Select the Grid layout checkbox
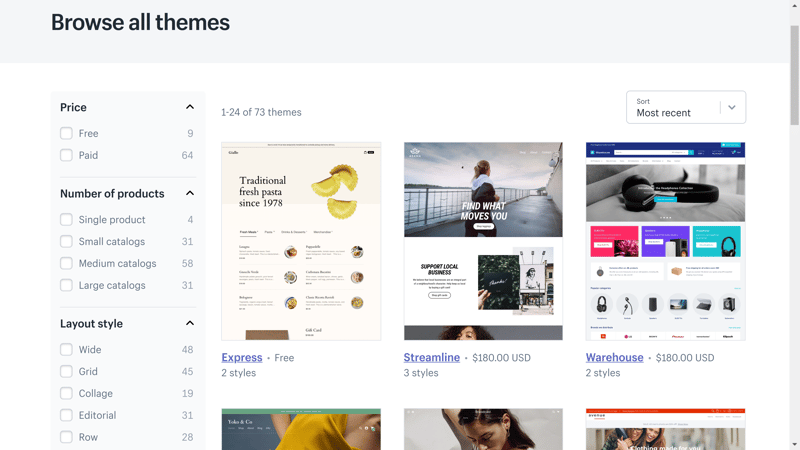 pyautogui.click(x=66, y=371)
